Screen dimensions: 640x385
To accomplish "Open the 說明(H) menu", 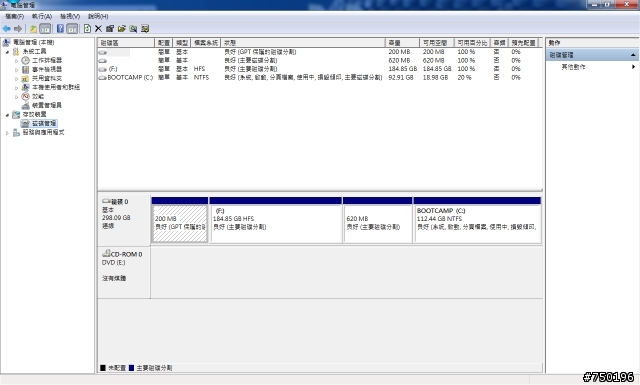I will [x=98, y=16].
